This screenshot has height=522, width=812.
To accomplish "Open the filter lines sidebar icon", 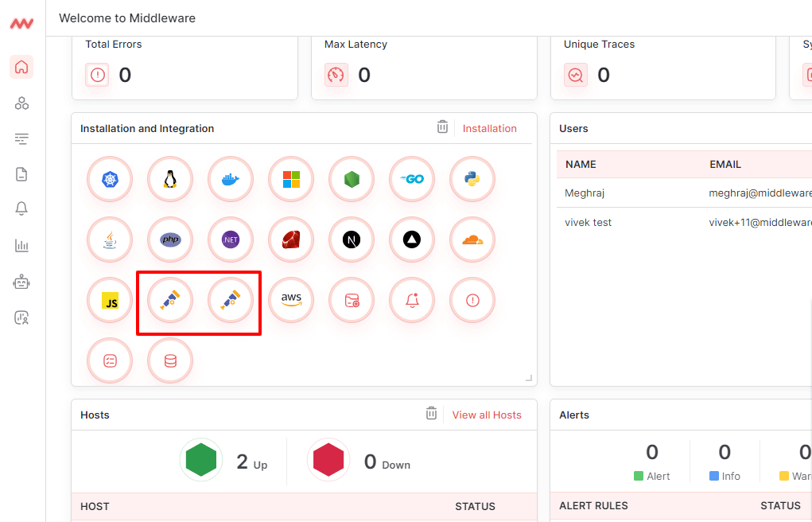I will (x=21, y=139).
